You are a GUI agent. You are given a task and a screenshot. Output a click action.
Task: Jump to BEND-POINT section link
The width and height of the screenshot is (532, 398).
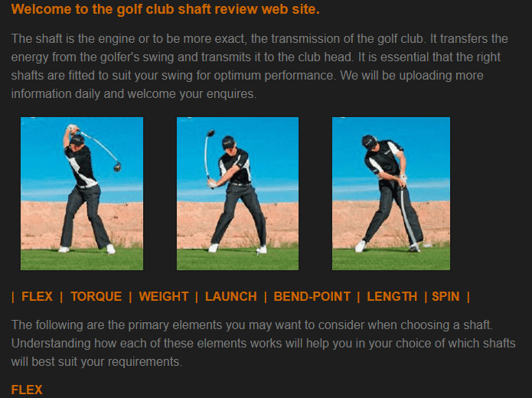[312, 296]
